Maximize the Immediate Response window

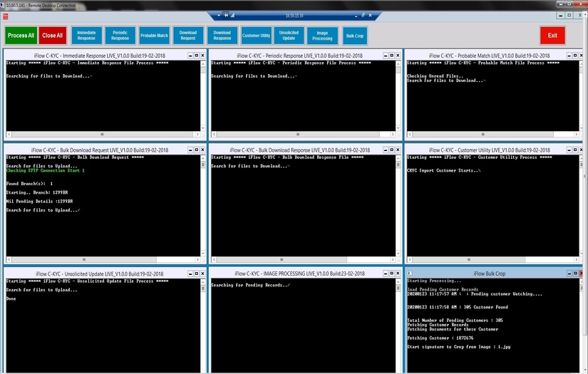click(197, 56)
